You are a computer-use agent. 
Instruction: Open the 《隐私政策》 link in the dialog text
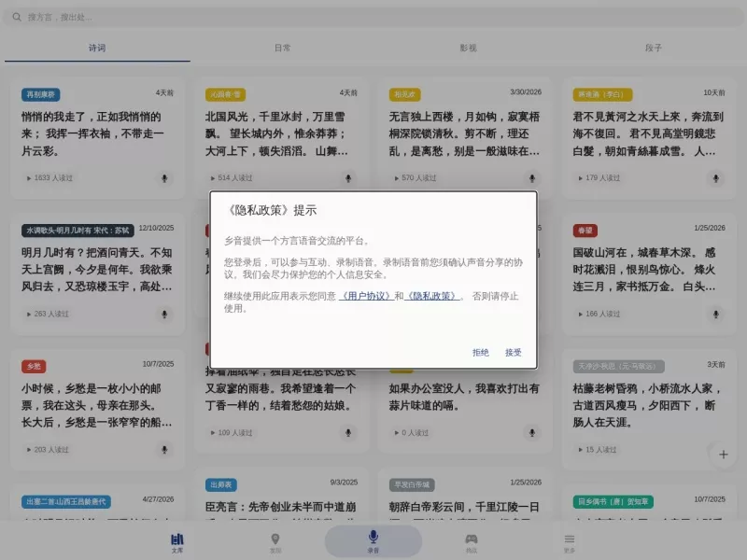coord(432,296)
